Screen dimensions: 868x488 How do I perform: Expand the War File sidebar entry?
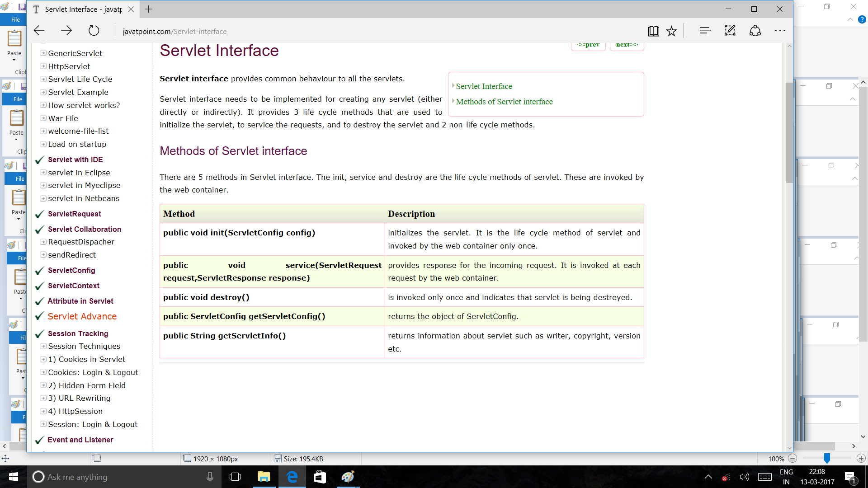point(43,118)
